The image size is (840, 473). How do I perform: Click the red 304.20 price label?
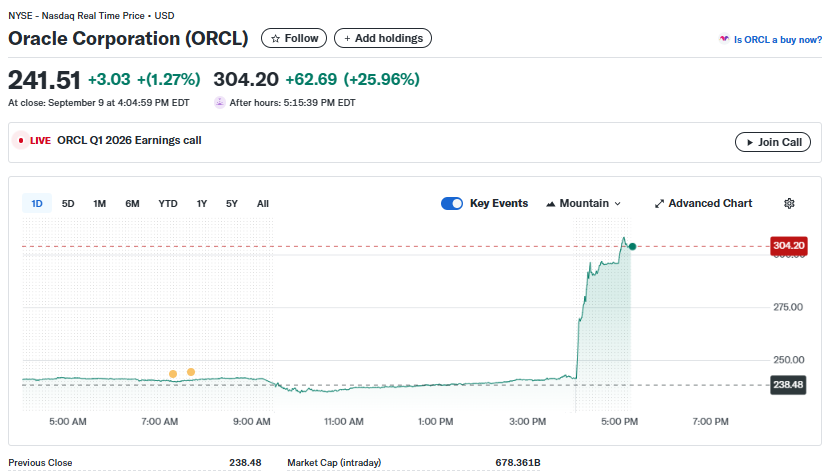pyautogui.click(x=789, y=246)
